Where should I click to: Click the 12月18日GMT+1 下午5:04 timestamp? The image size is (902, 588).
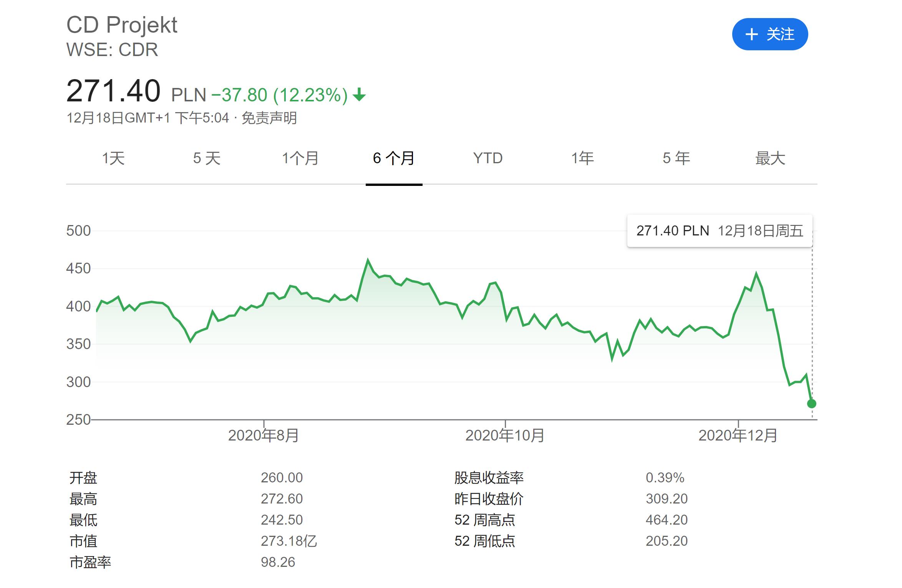pyautogui.click(x=148, y=118)
